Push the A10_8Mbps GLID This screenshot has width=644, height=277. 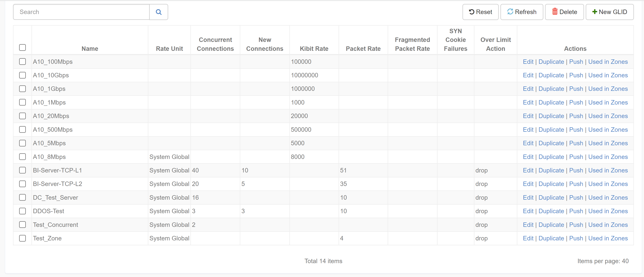click(576, 157)
